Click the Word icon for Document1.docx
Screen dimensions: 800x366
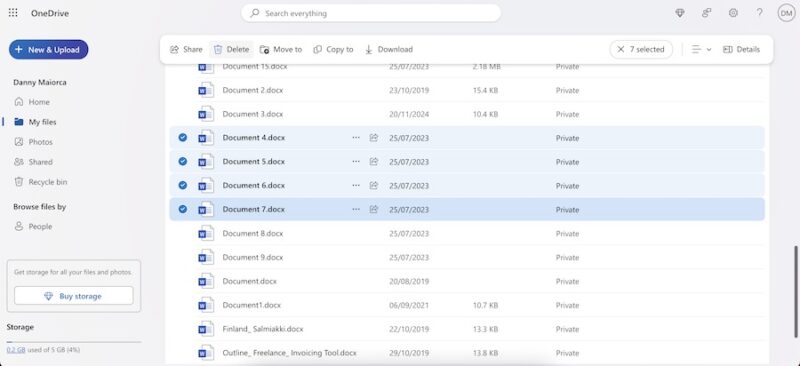pos(206,305)
